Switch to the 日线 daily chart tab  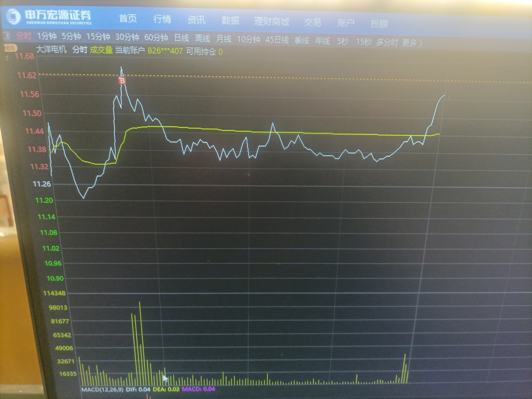click(x=181, y=38)
